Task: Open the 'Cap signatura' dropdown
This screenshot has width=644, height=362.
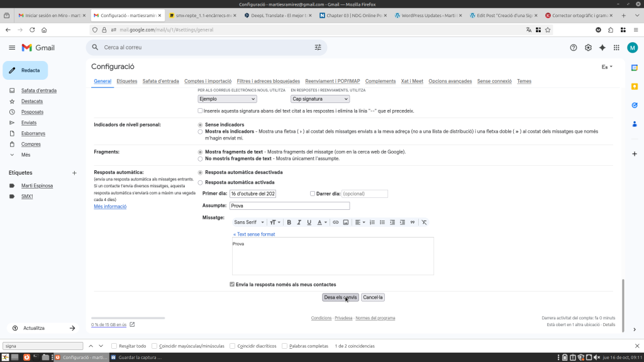Action: tap(319, 99)
